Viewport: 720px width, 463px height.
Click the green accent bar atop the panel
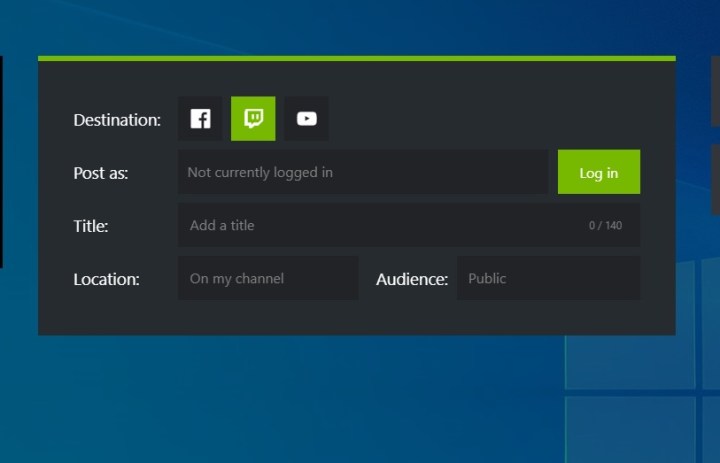pos(356,58)
